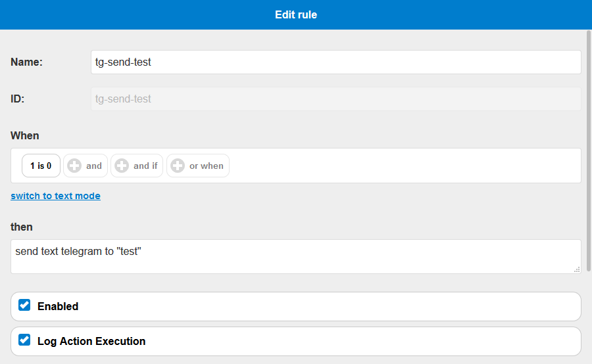Place cursor in the then action textarea
592x364 pixels.
point(295,256)
